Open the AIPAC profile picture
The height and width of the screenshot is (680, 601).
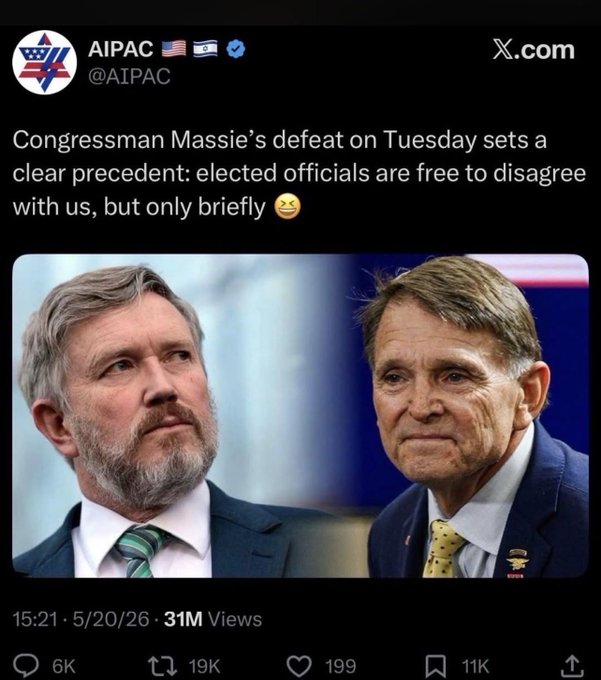(45, 62)
